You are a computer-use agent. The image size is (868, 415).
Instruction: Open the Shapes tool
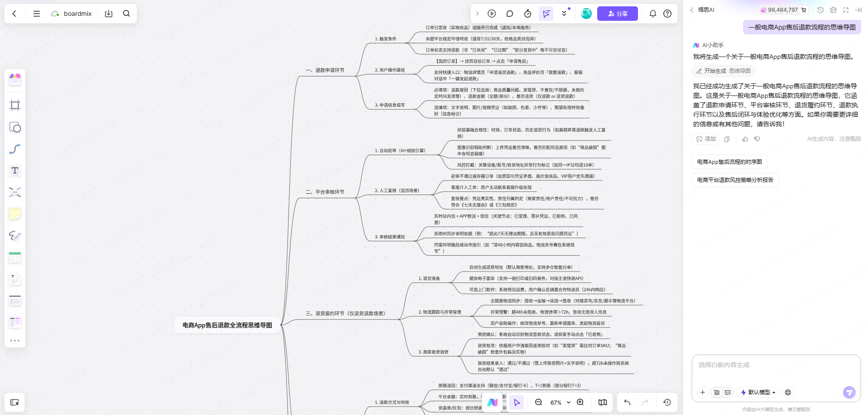tap(15, 128)
